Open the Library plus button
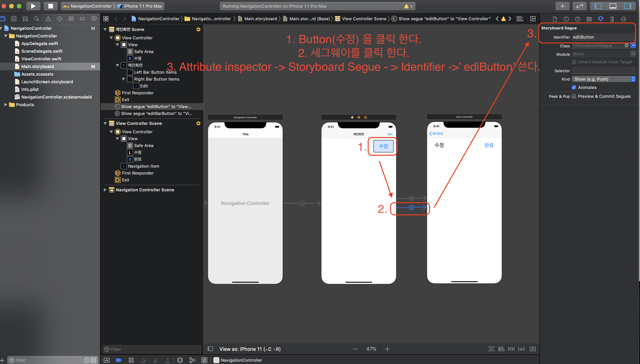The height and width of the screenshot is (364, 640). click(562, 6)
